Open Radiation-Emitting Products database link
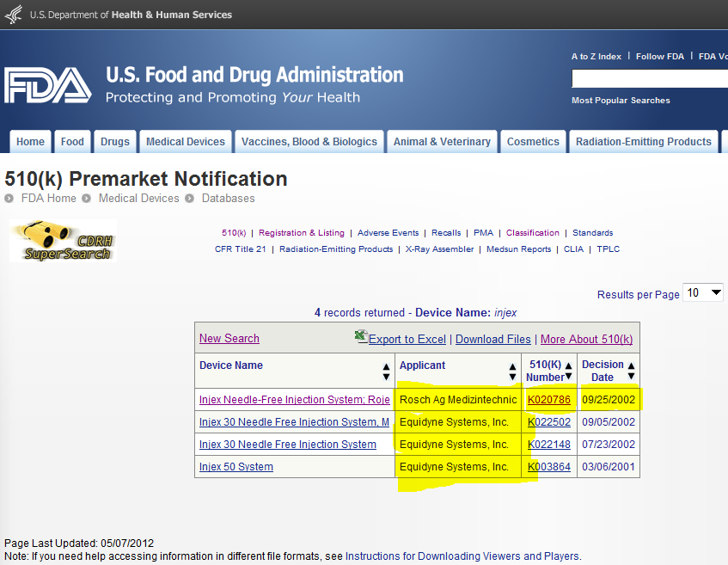Image resolution: width=728 pixels, height=565 pixels. click(x=336, y=249)
